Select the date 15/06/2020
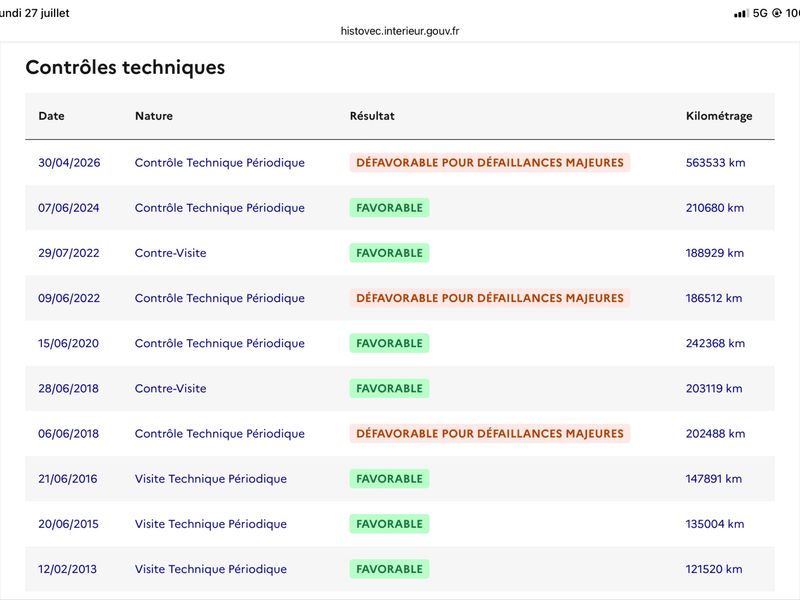 68,343
